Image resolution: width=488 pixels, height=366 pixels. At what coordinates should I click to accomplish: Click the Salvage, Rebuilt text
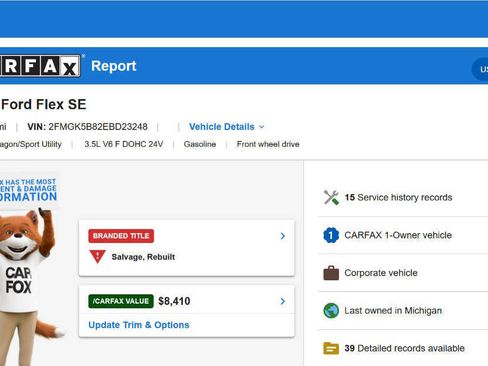(143, 257)
